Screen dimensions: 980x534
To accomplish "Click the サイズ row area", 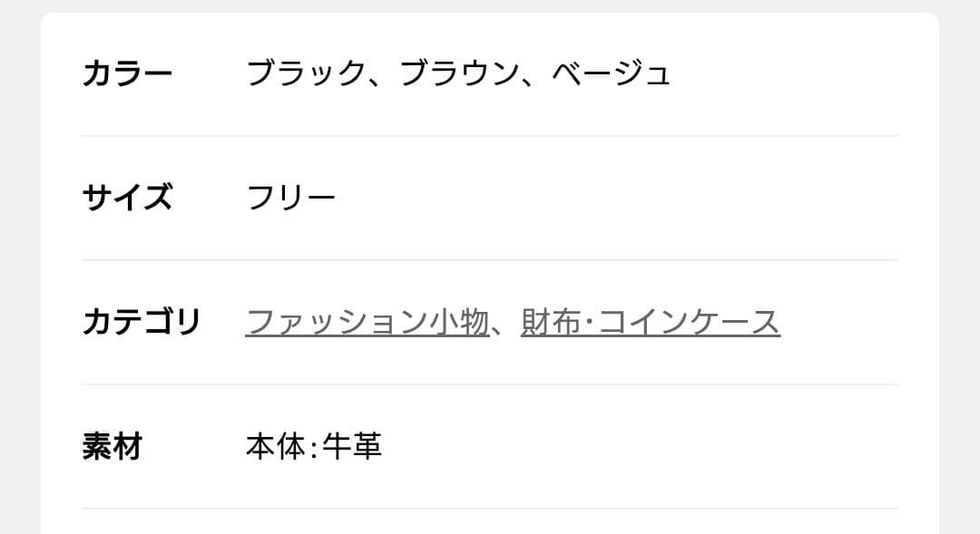I will pos(490,196).
